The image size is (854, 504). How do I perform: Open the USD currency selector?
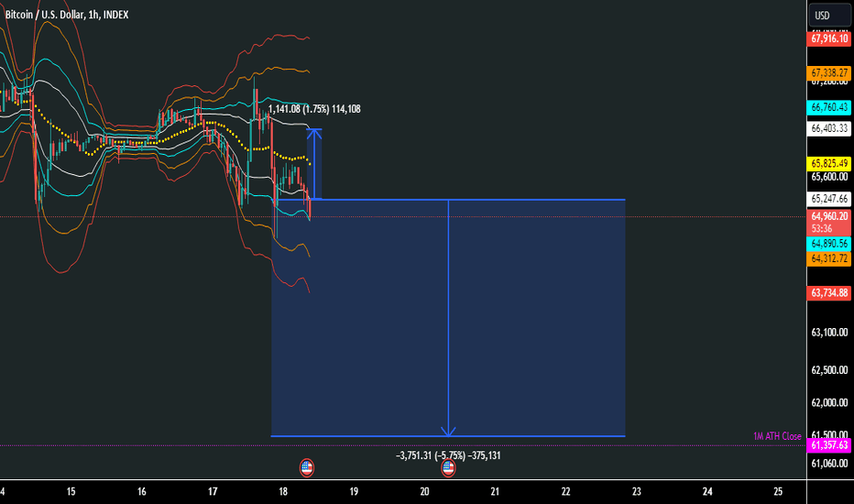point(829,16)
